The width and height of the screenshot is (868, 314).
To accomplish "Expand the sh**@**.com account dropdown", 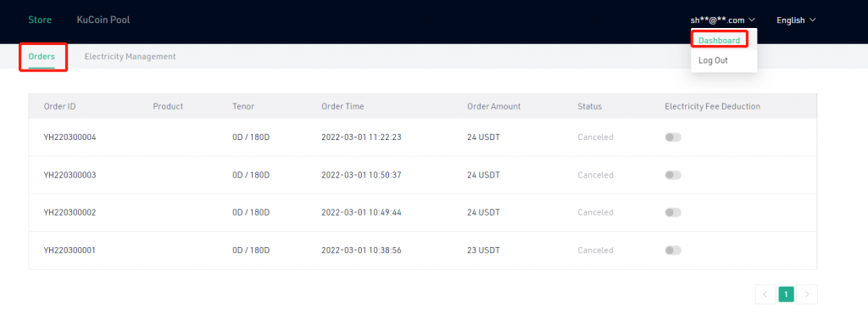I will 723,20.
